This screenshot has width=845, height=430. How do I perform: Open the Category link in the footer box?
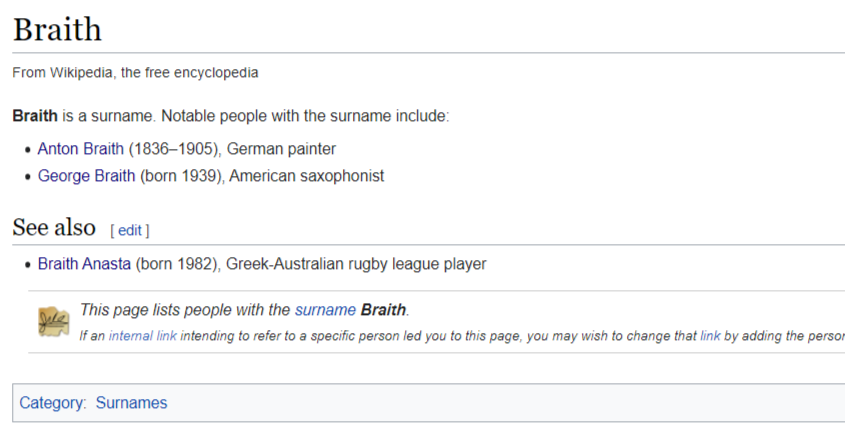[52, 403]
